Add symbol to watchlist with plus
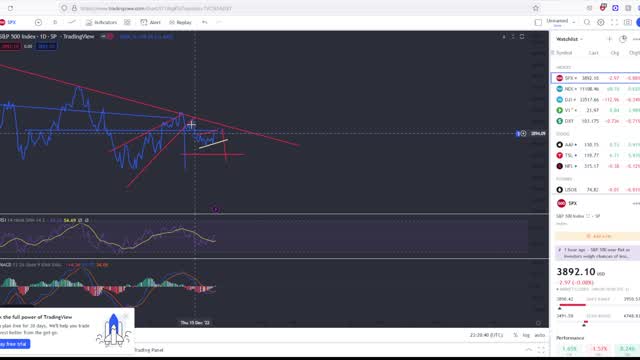The height and width of the screenshot is (360, 640). pos(609,39)
